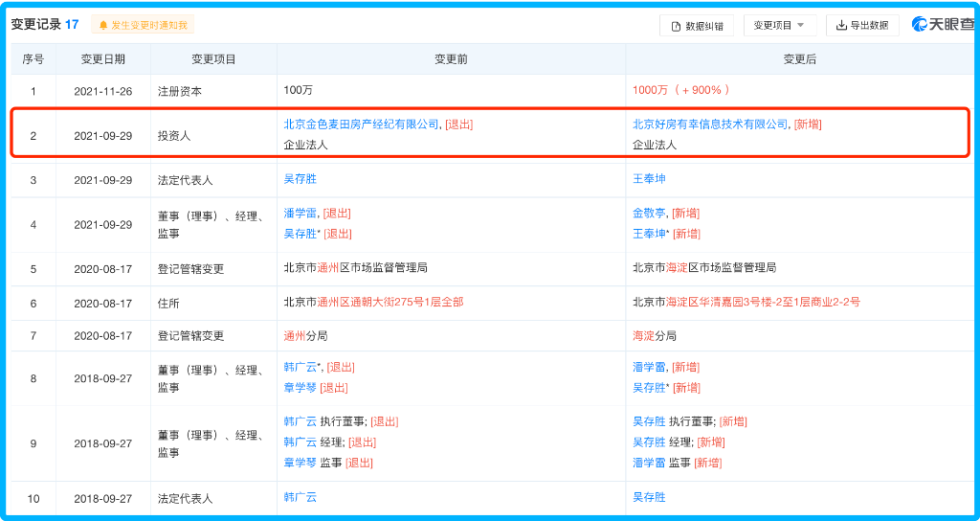Viewport: 980px width, 521px height.
Task: Expand the 变更项目 filter dropdown
Action: click(779, 26)
